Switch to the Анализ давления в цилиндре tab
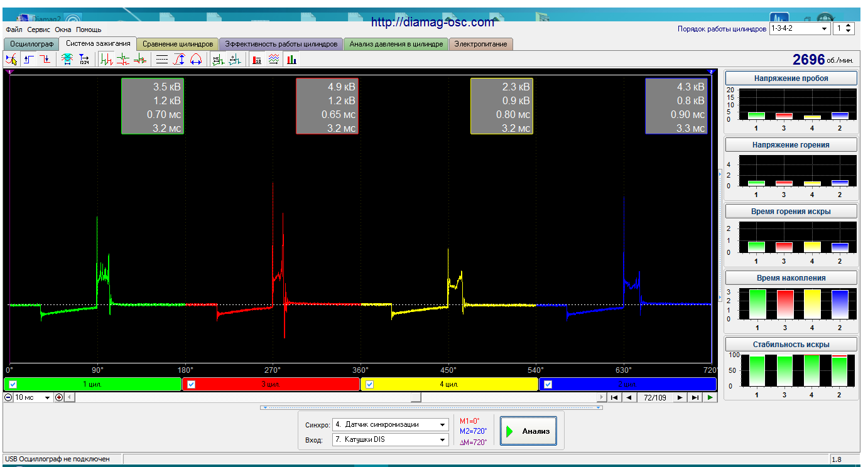 [396, 44]
